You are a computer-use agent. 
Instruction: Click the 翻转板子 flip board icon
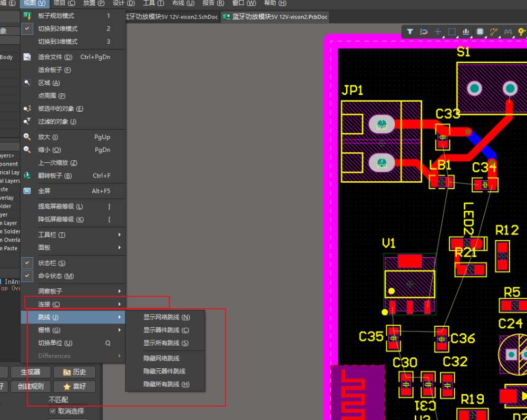click(x=27, y=175)
